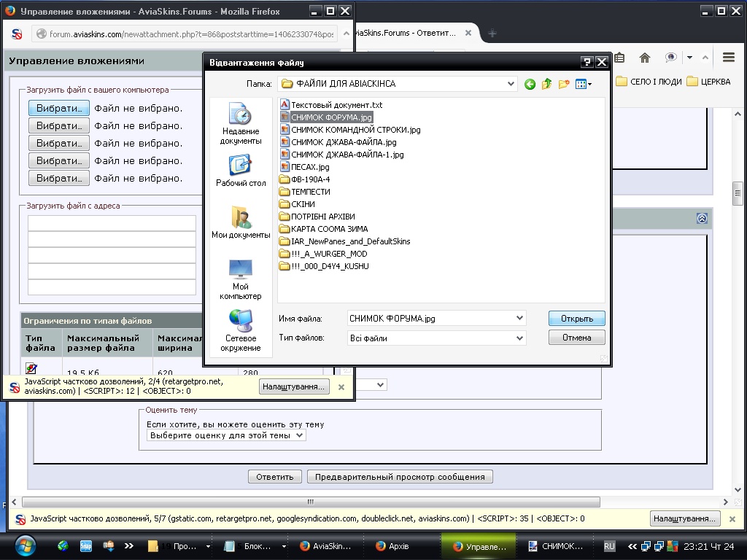Image resolution: width=747 pixels, height=560 pixels.
Task: Click the Windows Start button
Action: (x=24, y=545)
